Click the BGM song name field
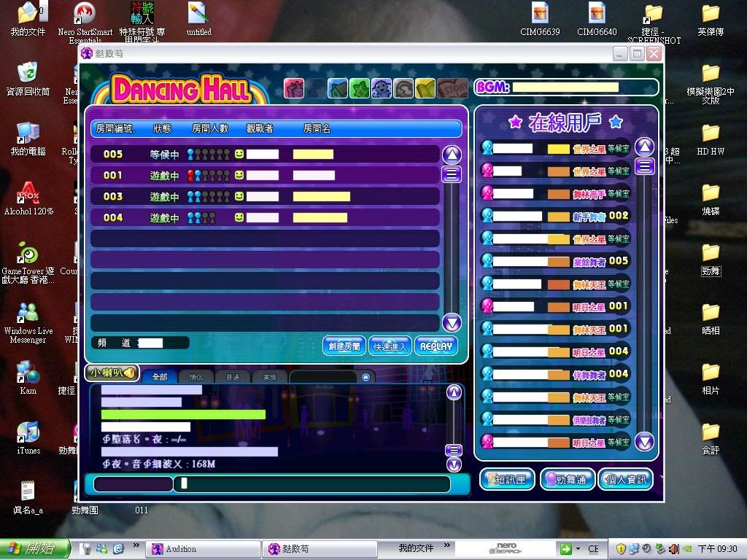This screenshot has height=560, width=747. 565,87
